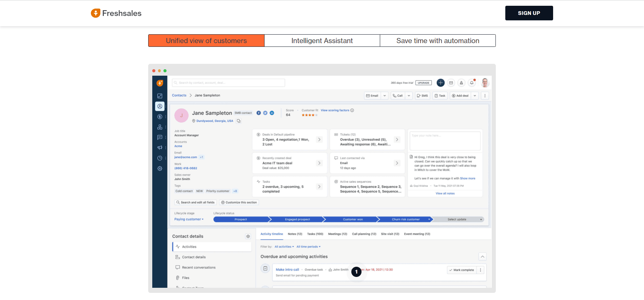Image resolution: width=644 pixels, height=300 pixels.
Task: Select the Activity timeline tab
Action: click(272, 234)
